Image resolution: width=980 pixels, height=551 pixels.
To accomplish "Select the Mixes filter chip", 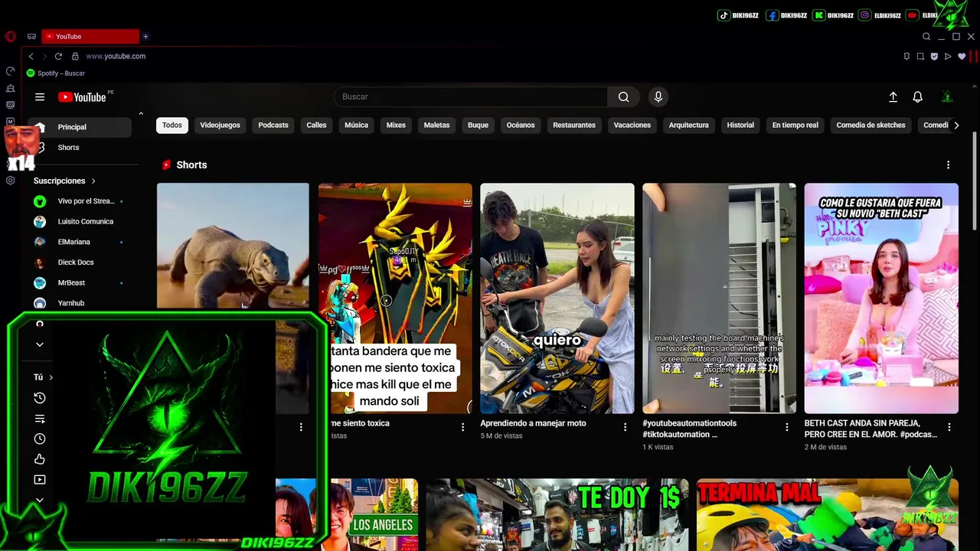I will point(396,126).
